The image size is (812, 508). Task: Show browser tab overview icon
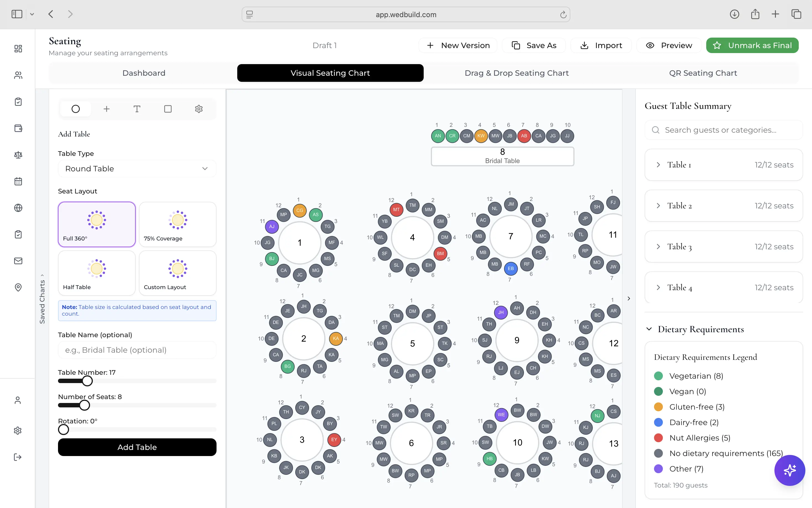tap(796, 14)
